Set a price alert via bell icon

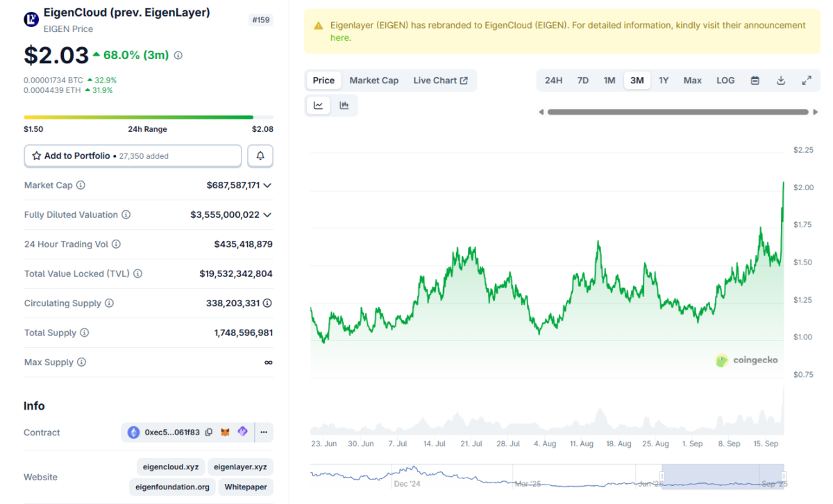[260, 156]
